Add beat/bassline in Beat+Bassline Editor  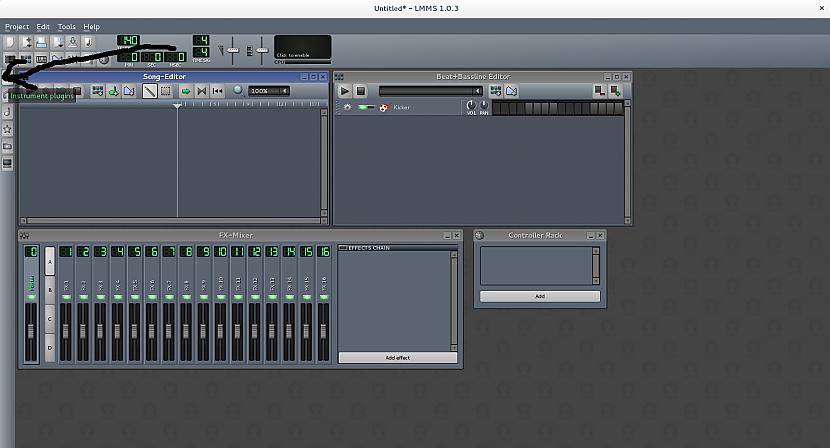(x=495, y=91)
